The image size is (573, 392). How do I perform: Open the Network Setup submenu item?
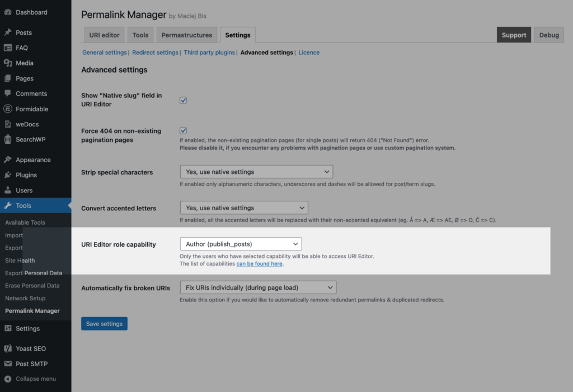point(25,298)
